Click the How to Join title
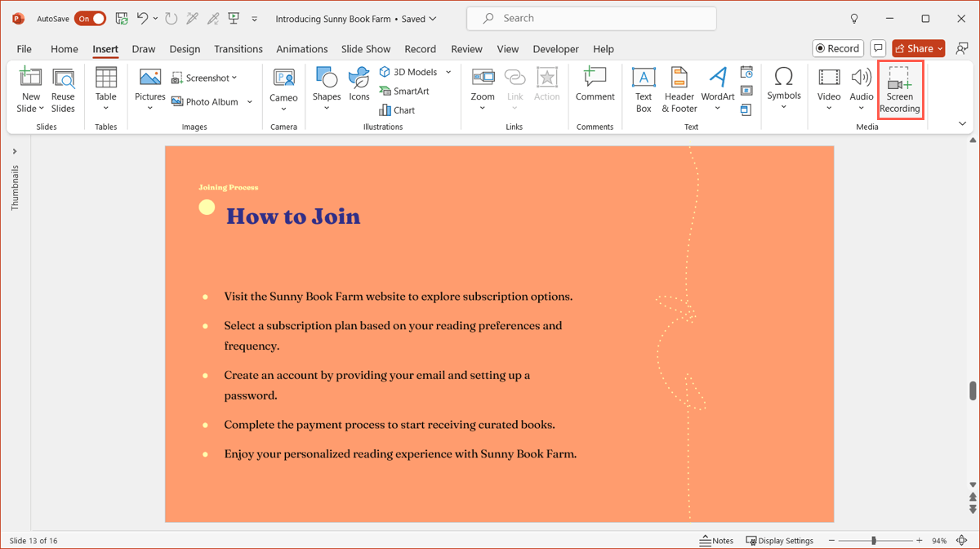980x549 pixels. coord(293,216)
